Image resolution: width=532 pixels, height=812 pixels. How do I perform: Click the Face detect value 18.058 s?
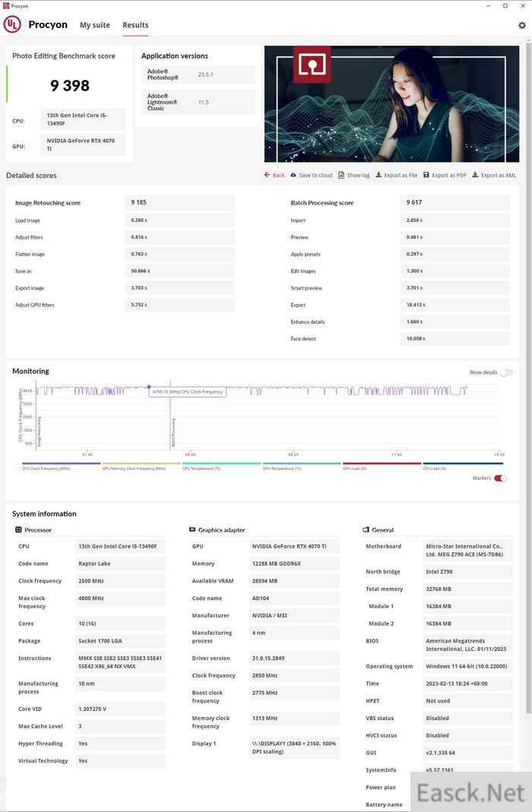(x=455, y=338)
